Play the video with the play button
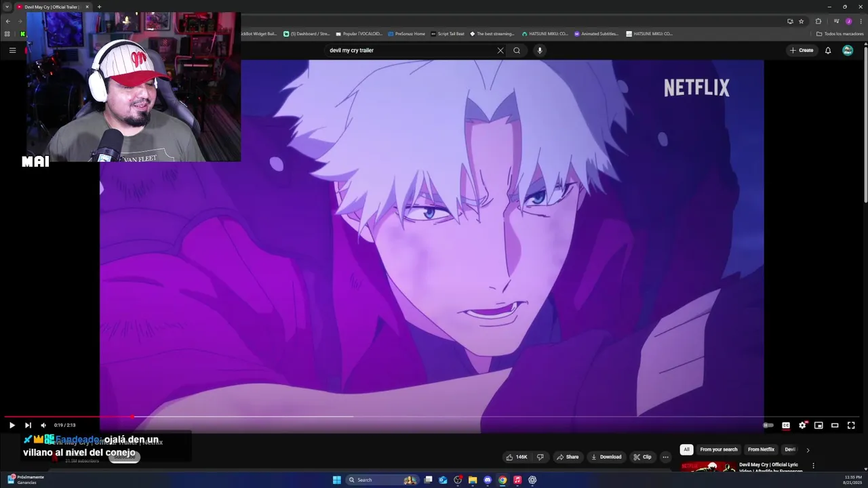This screenshot has width=868, height=488. (x=12, y=426)
